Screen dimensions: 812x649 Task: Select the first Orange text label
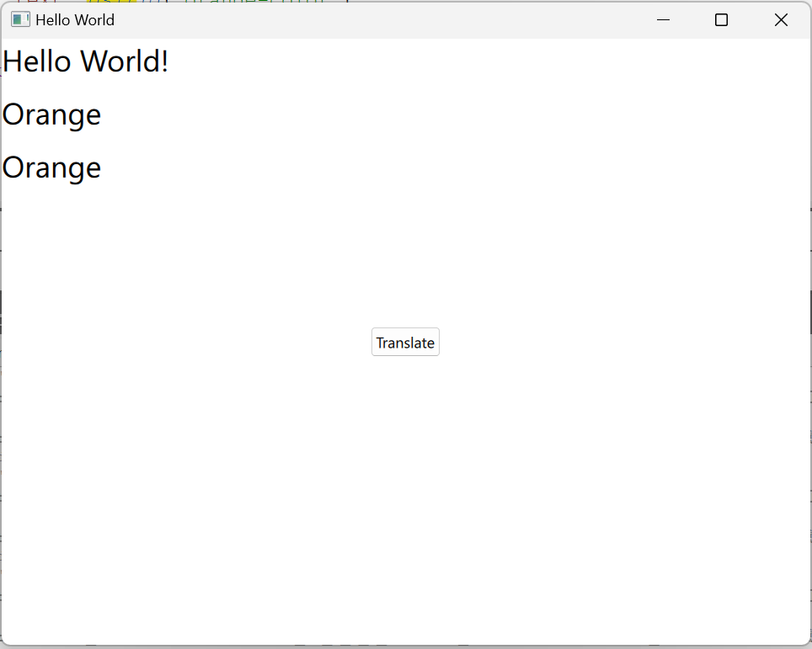coord(51,114)
